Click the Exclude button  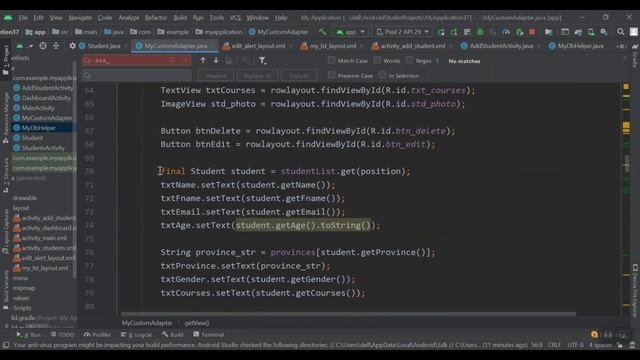pos(299,76)
